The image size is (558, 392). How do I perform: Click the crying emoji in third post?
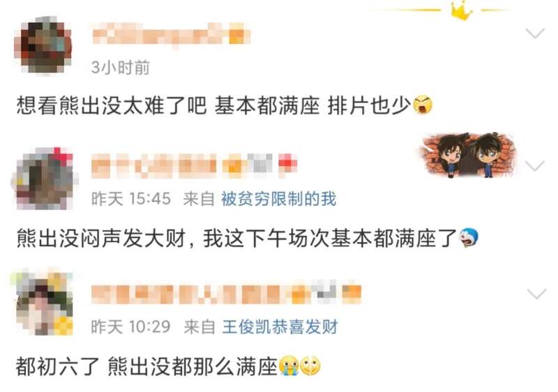pos(289,366)
